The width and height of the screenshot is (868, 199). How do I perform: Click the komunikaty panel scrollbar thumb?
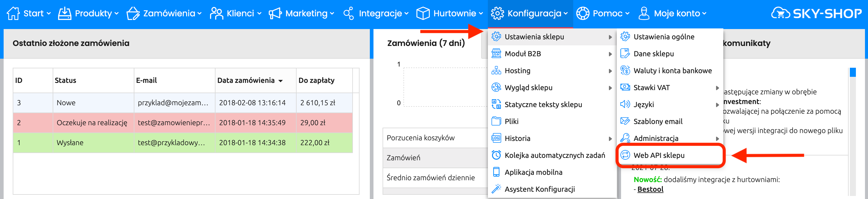click(853, 72)
